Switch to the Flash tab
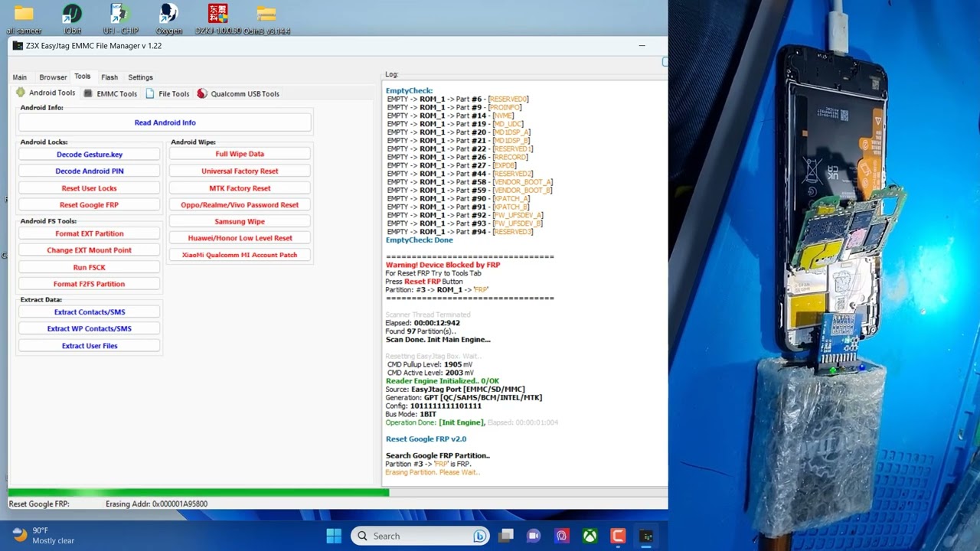Viewport: 980px width, 551px height. coord(109,77)
